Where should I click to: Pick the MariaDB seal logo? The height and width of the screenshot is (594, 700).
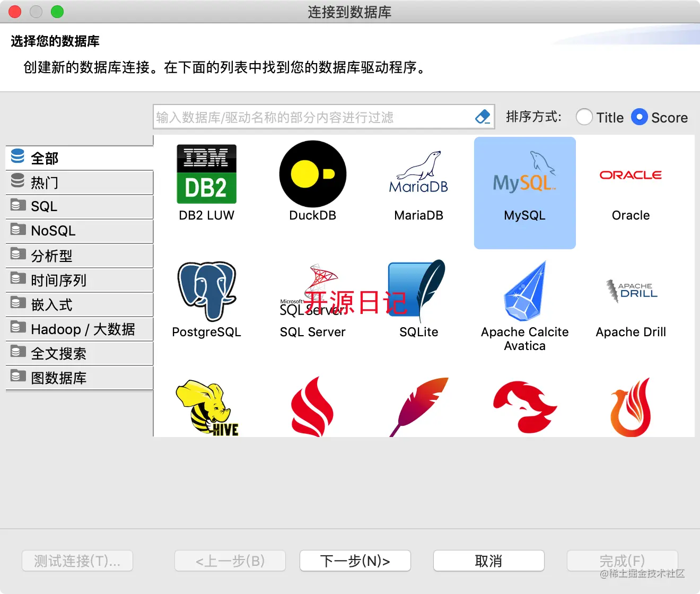(418, 173)
